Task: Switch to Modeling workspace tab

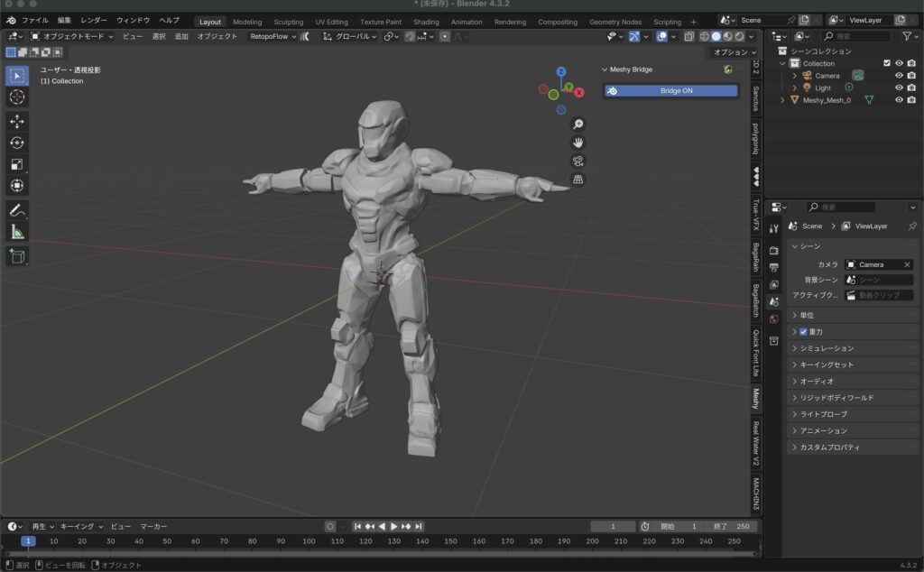Action: (247, 22)
